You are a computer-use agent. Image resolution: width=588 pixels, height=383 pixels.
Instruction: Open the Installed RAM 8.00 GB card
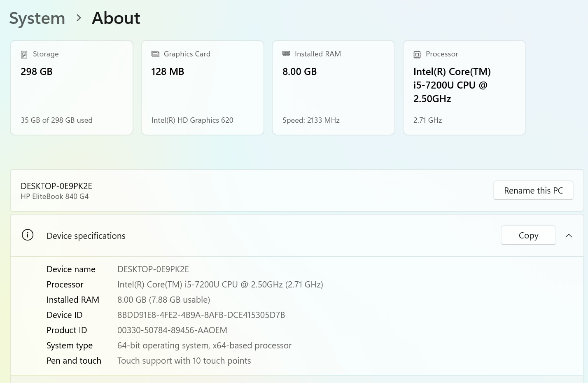coord(334,88)
